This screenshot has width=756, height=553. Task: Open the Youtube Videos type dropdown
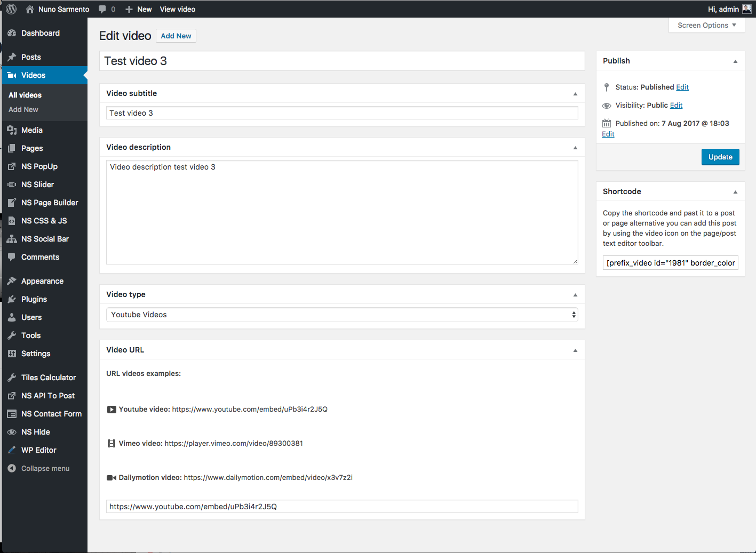(x=342, y=315)
